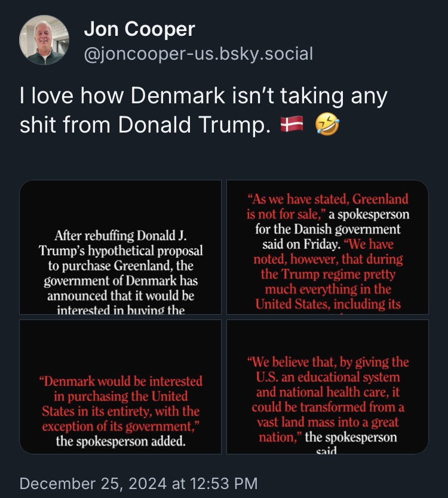Click the post's full timestamp line
The width and height of the screenshot is (448, 498).
(x=139, y=482)
